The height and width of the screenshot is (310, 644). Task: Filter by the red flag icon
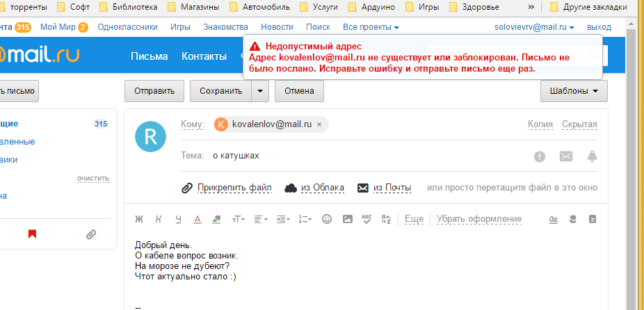32,234
